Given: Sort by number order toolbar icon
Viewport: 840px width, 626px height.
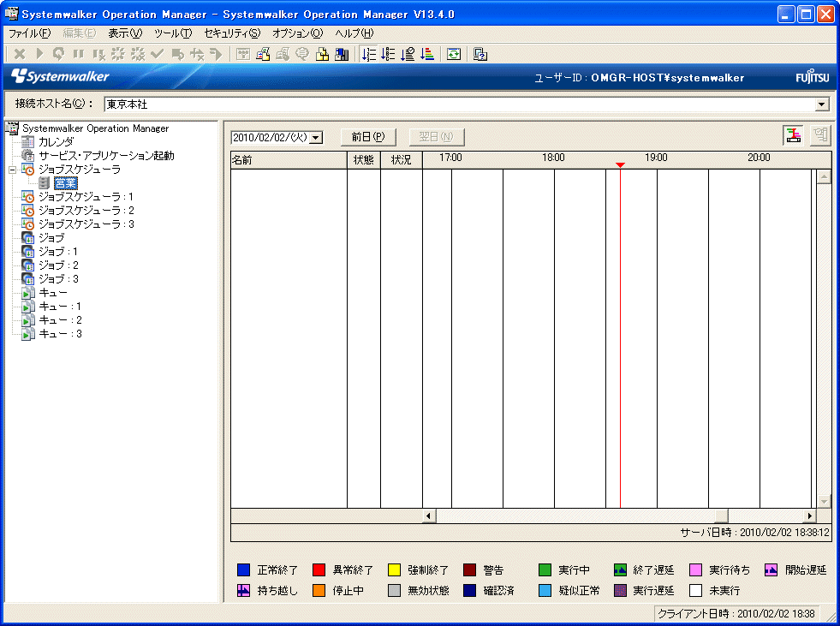Looking at the screenshot, I should (368, 54).
